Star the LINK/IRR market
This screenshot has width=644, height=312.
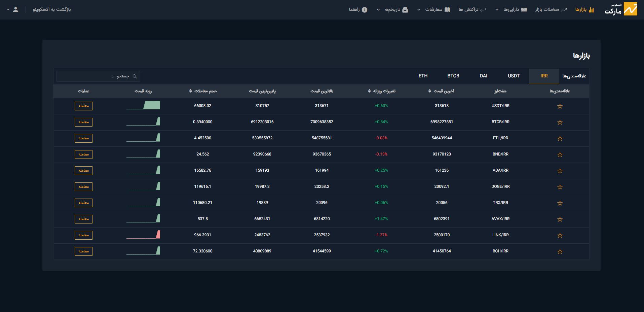tap(560, 235)
